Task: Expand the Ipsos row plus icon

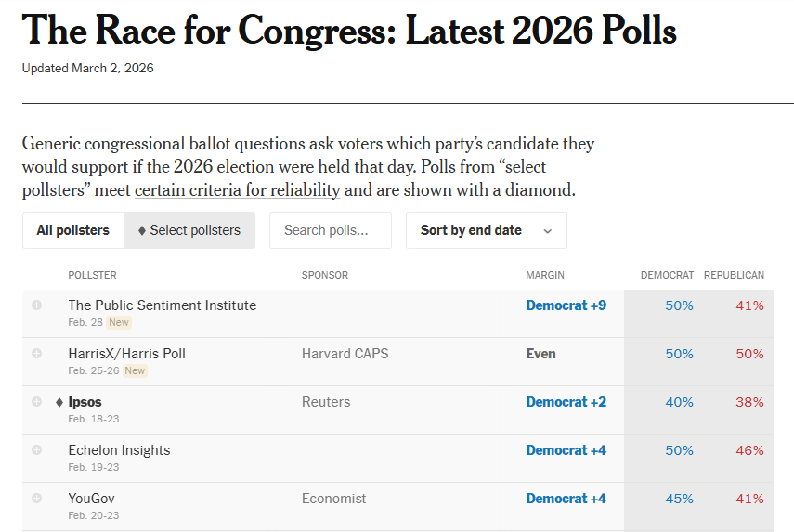Action: point(36,401)
